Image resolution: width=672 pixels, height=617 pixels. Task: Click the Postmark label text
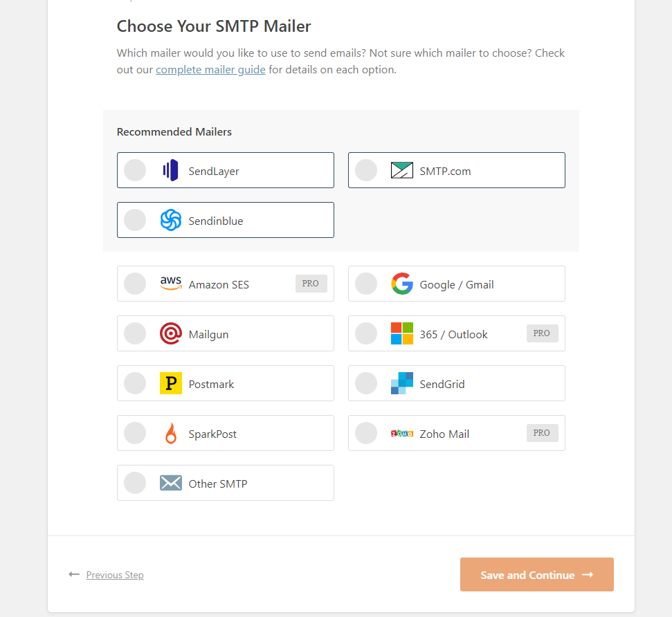pos(211,385)
